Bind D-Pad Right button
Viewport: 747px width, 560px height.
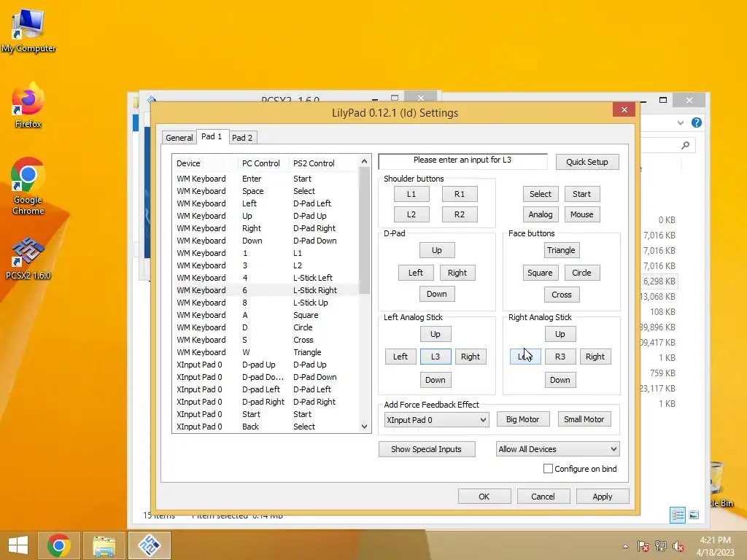(457, 273)
